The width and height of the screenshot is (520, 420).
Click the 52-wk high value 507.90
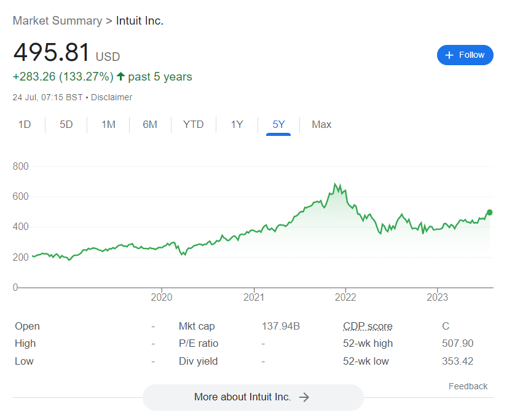pyautogui.click(x=458, y=343)
